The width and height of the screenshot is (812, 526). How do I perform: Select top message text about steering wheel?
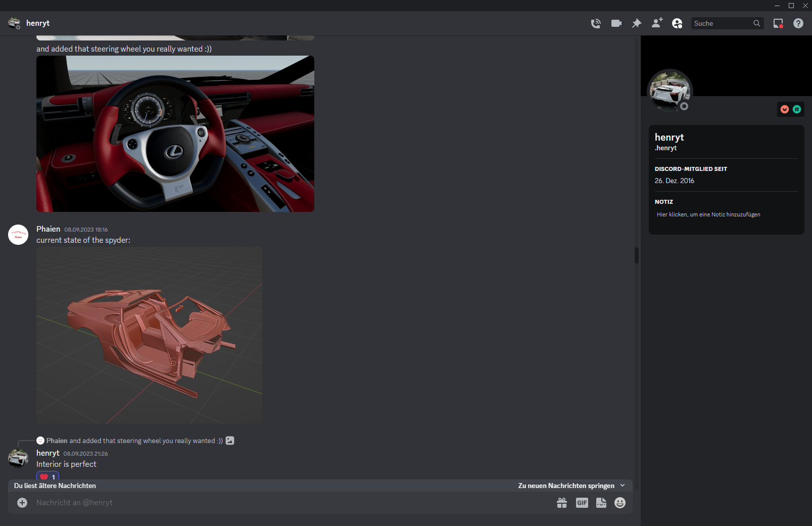[x=124, y=49]
